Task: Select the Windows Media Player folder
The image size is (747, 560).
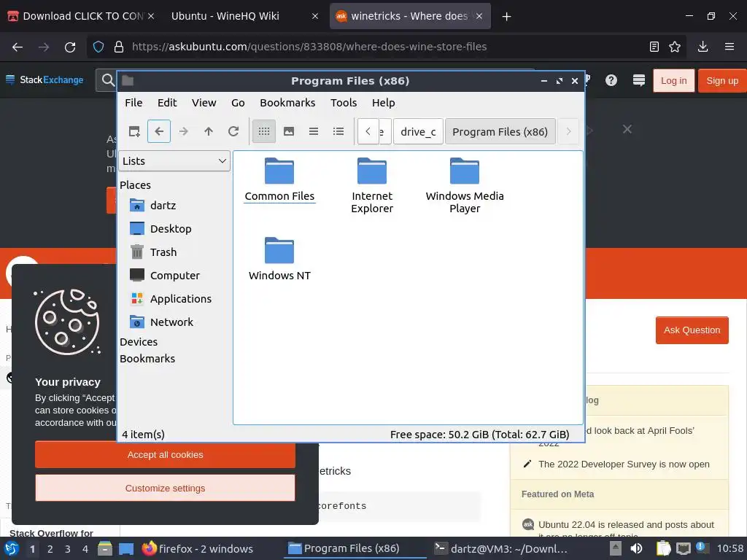Action: (x=465, y=186)
